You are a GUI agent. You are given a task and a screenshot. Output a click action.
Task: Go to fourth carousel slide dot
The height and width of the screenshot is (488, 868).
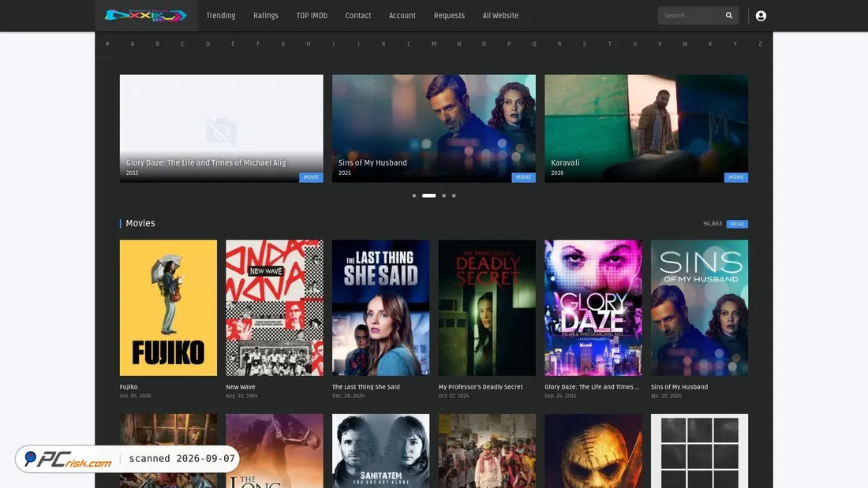(454, 196)
